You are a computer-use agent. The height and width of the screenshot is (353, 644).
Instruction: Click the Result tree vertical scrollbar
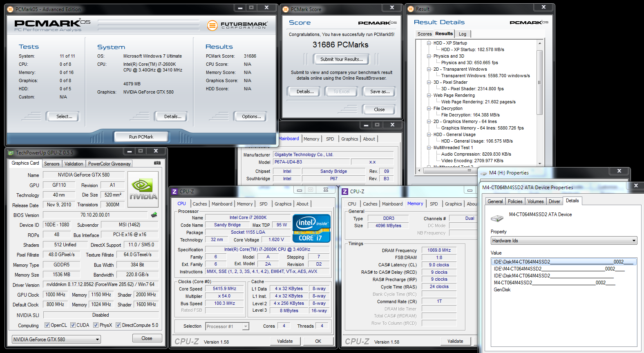click(539, 83)
